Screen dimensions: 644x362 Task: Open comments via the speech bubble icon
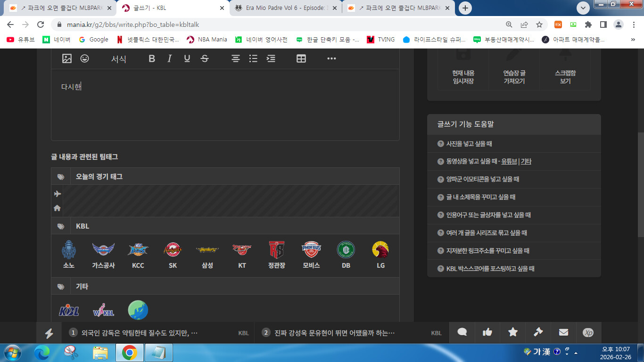(462, 333)
